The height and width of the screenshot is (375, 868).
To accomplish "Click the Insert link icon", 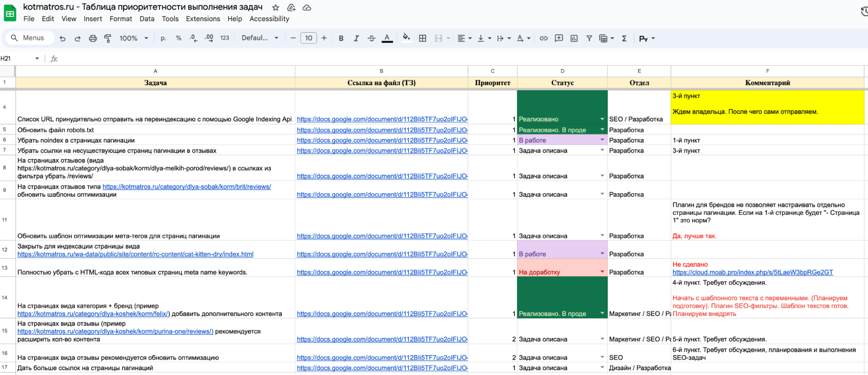I will pyautogui.click(x=543, y=38).
